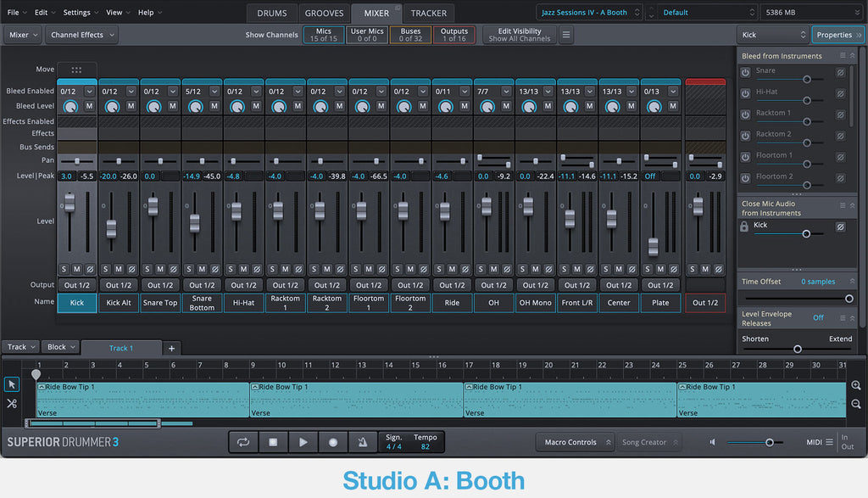Screen dimensions: 868x498
Task: Click the phase icon next to Snare bleed
Action: tap(840, 72)
